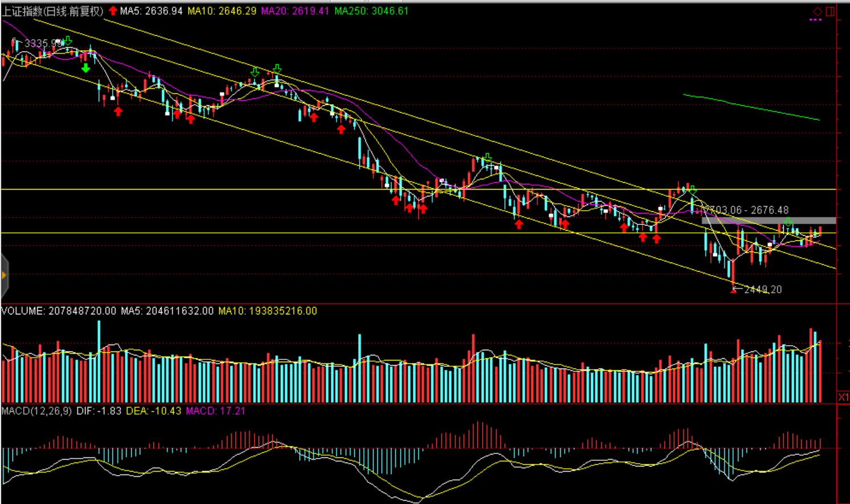The image size is (850, 504).
Task: Click the red diamond icon at top right
Action: click(x=818, y=11)
